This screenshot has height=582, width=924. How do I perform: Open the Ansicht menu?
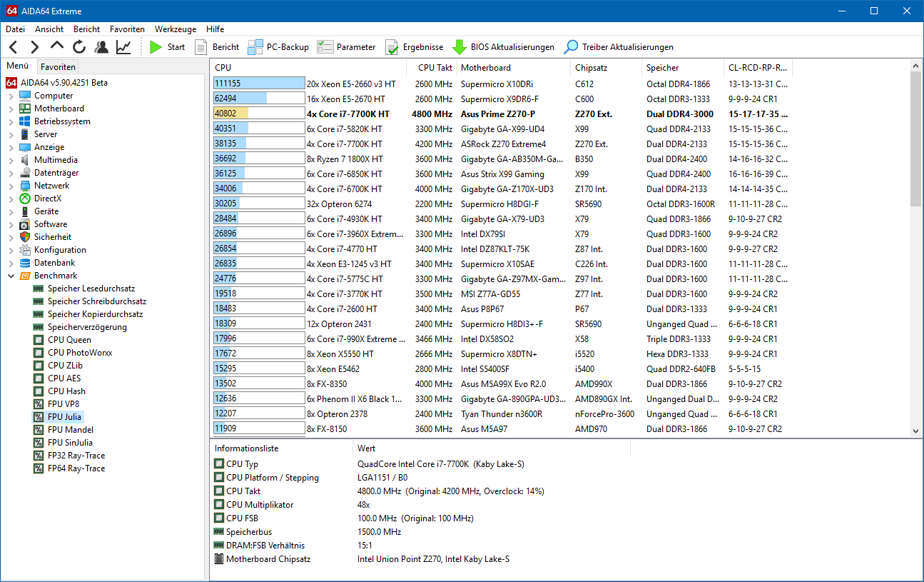(49, 29)
